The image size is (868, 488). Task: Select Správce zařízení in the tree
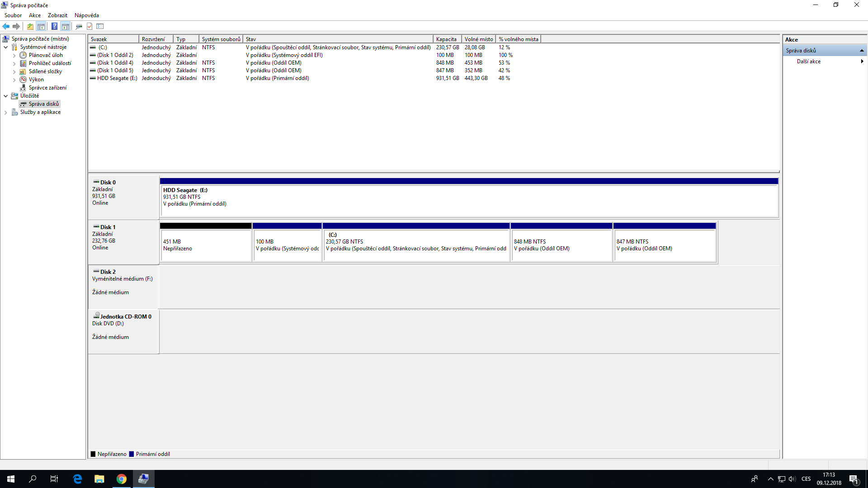tap(47, 88)
